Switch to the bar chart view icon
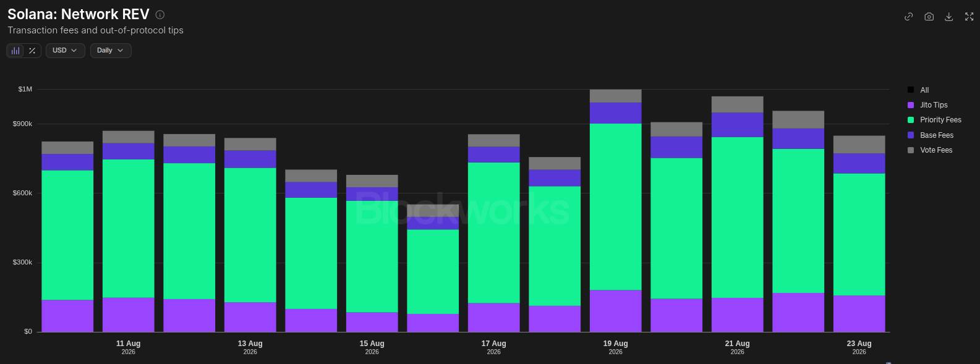Viewport: 980px width, 364px height. click(15, 51)
